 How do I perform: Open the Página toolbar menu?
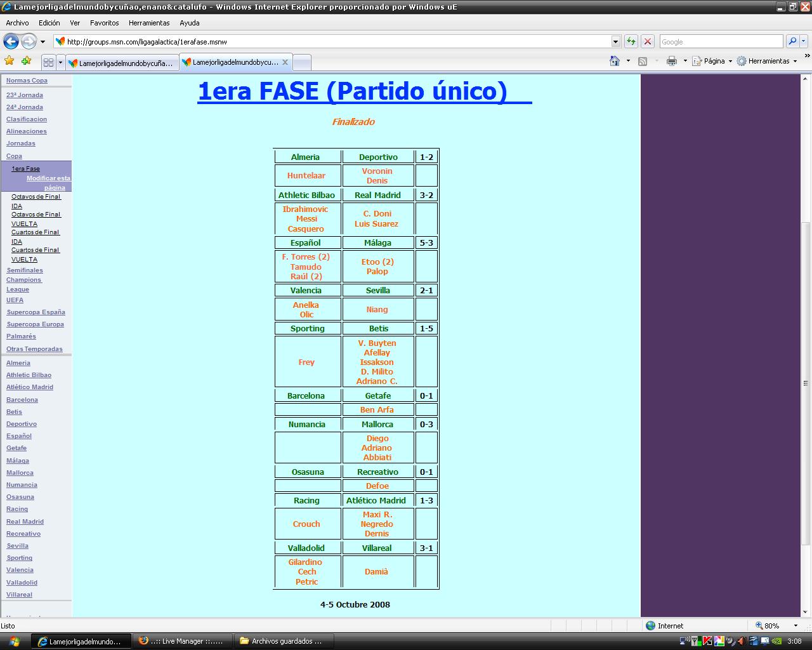click(712, 61)
